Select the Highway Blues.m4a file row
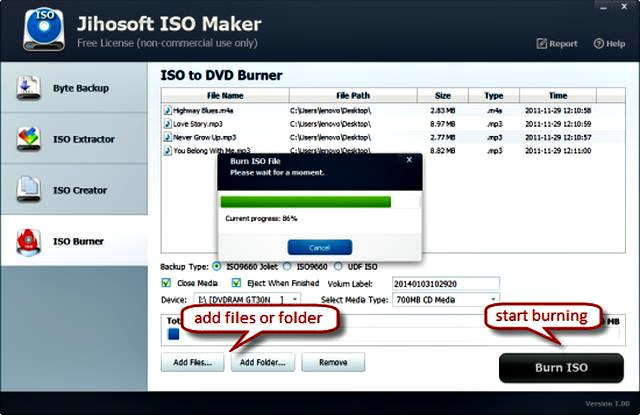 (393, 110)
